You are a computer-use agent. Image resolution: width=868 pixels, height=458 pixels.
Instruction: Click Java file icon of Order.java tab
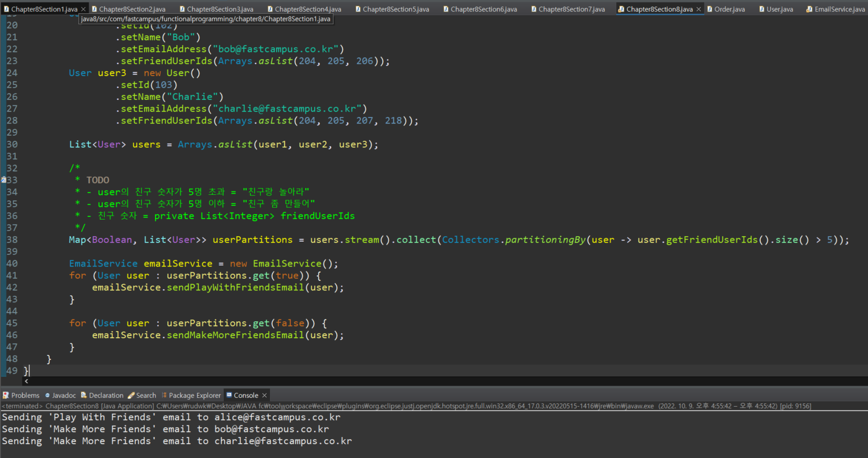(710, 9)
